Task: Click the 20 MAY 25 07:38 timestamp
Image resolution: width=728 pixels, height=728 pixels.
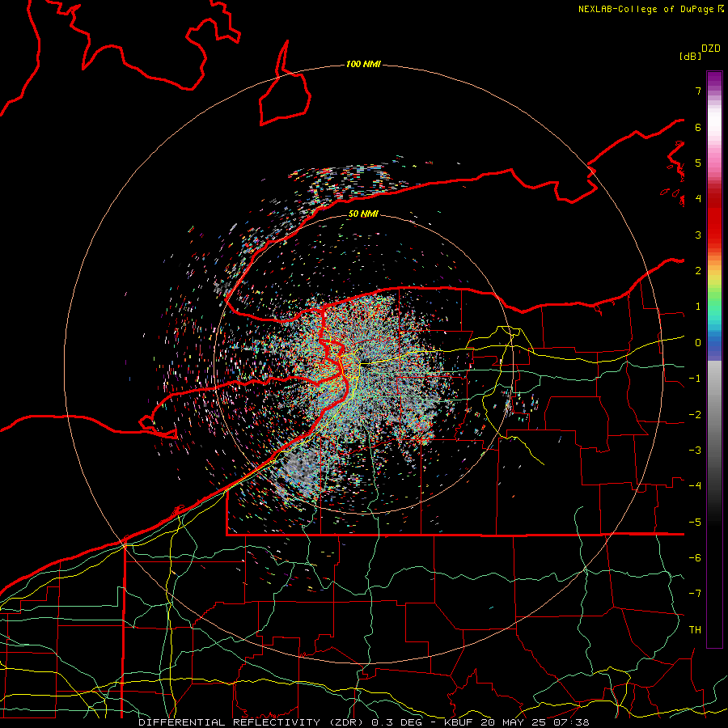Action: point(535,722)
